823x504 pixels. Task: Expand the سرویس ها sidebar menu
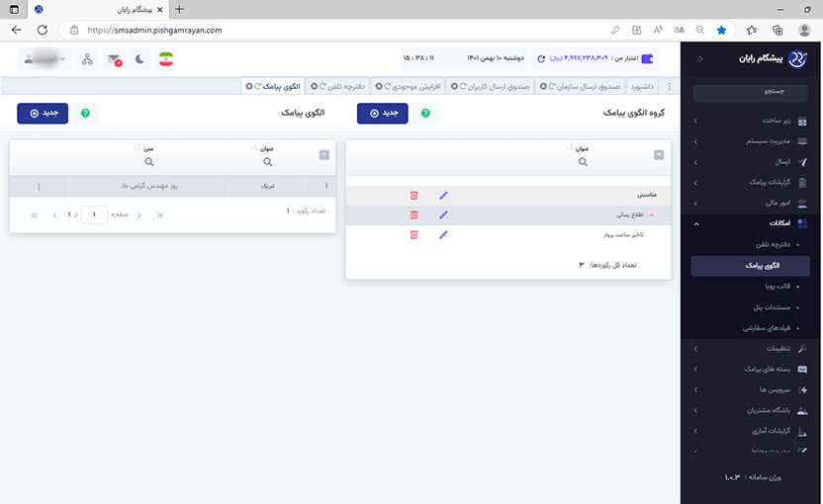click(751, 389)
